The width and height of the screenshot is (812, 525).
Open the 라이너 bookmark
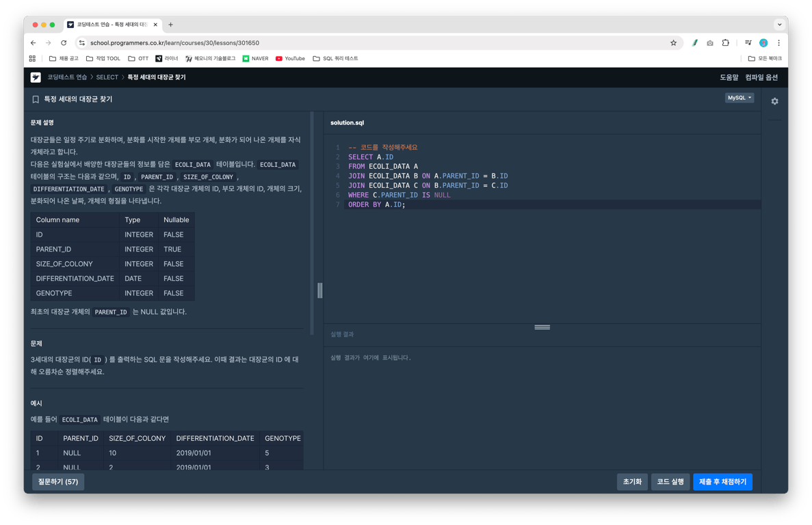click(x=166, y=59)
